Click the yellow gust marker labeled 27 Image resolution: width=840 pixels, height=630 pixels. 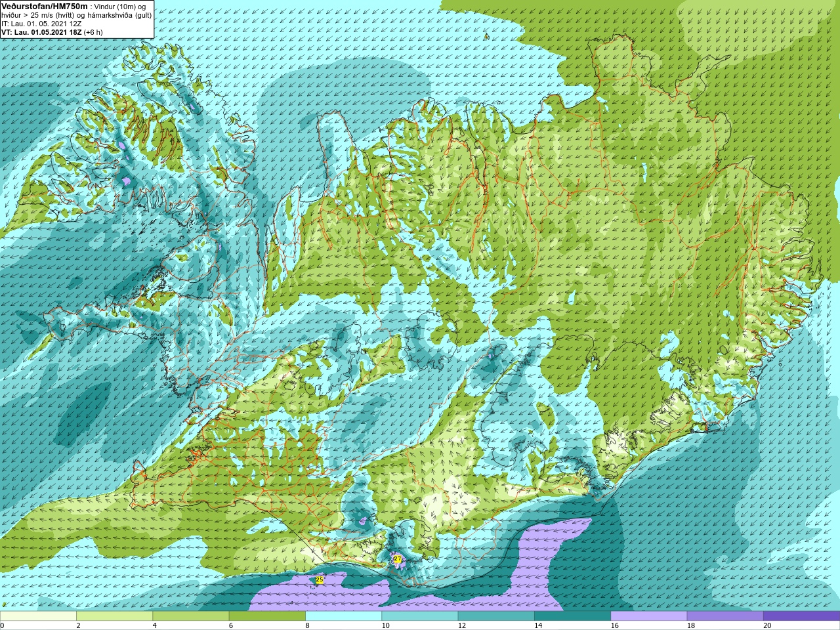coord(398,558)
